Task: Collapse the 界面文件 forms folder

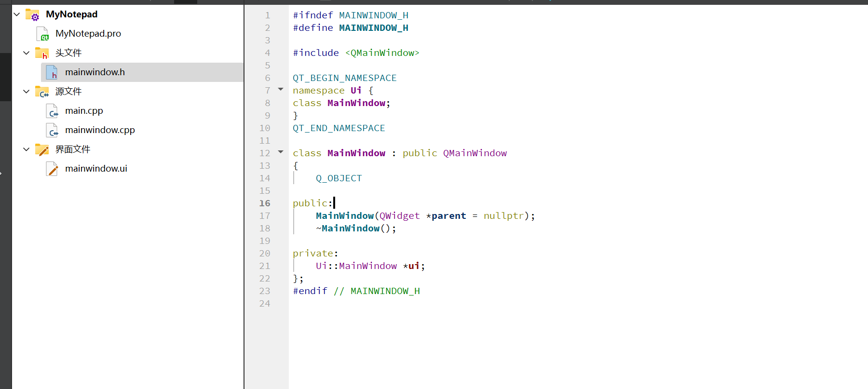Action: (27, 149)
